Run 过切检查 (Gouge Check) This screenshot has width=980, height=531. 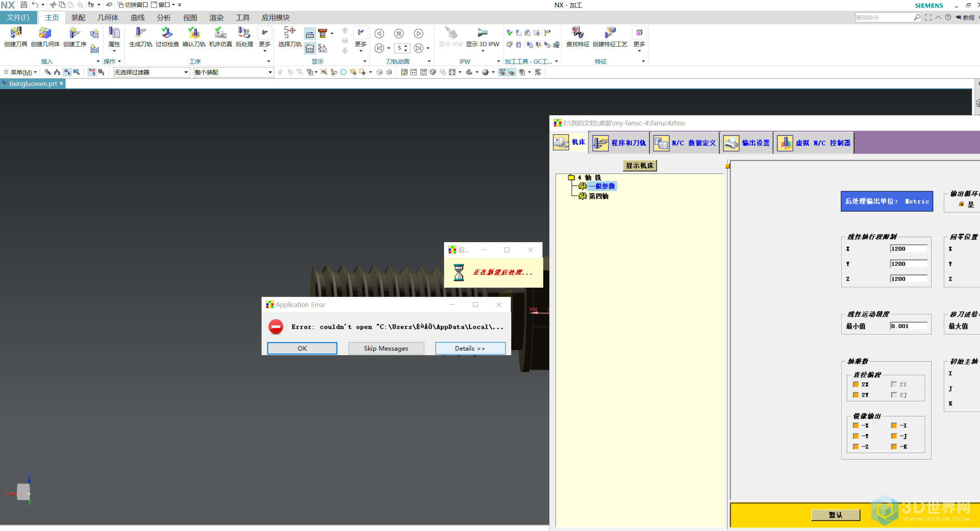[167, 37]
